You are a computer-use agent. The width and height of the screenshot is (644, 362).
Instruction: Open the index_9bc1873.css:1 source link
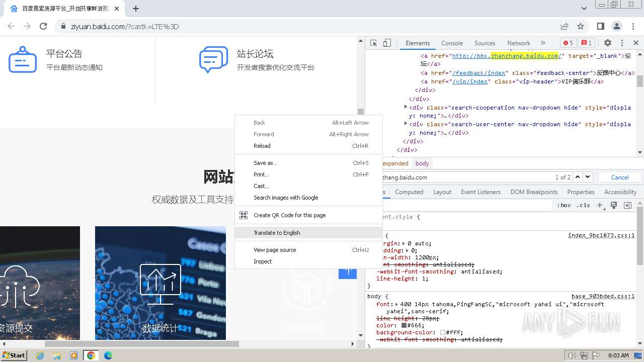(601, 235)
